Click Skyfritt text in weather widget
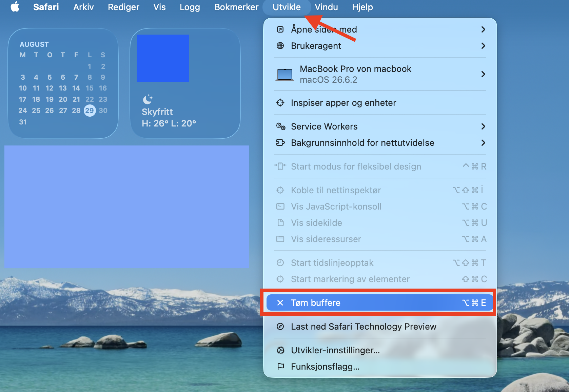 [x=157, y=112]
